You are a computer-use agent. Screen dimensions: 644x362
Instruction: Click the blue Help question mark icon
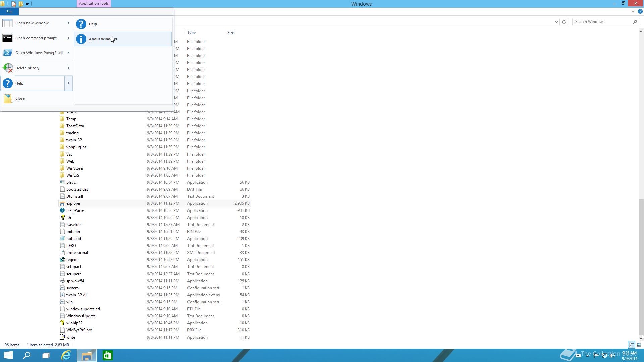640,12
